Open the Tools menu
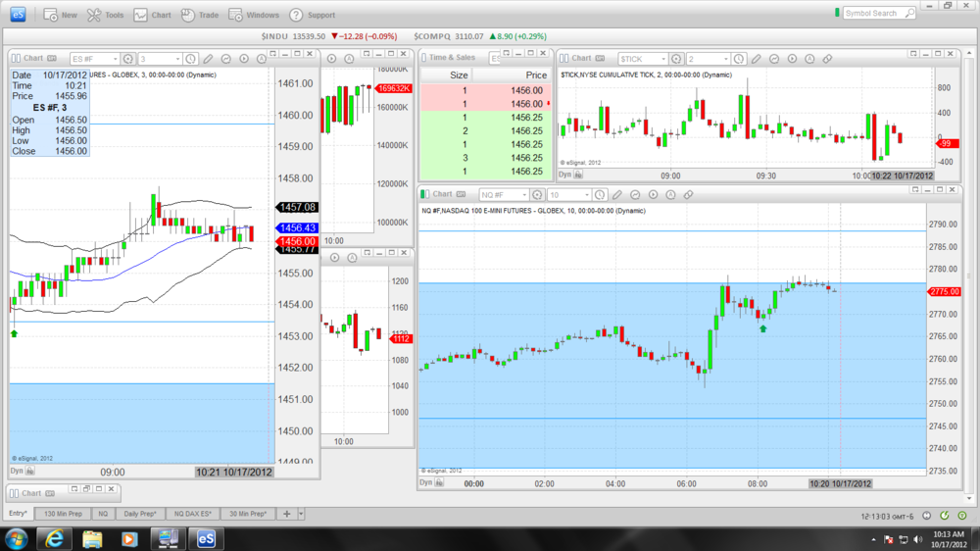The image size is (980, 551). coord(105,15)
